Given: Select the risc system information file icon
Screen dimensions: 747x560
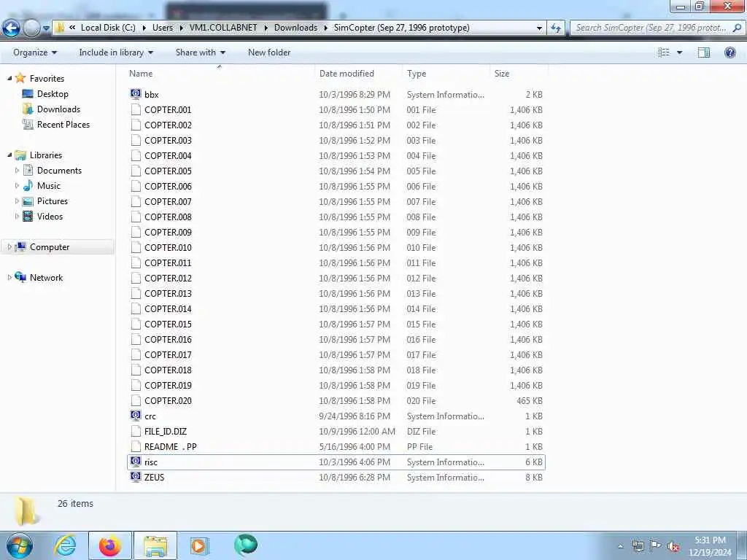Looking at the screenshot, I should click(x=136, y=462).
